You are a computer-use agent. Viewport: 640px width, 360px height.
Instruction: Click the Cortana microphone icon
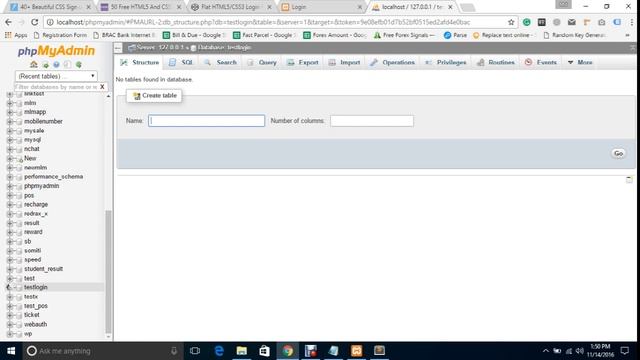(174, 351)
